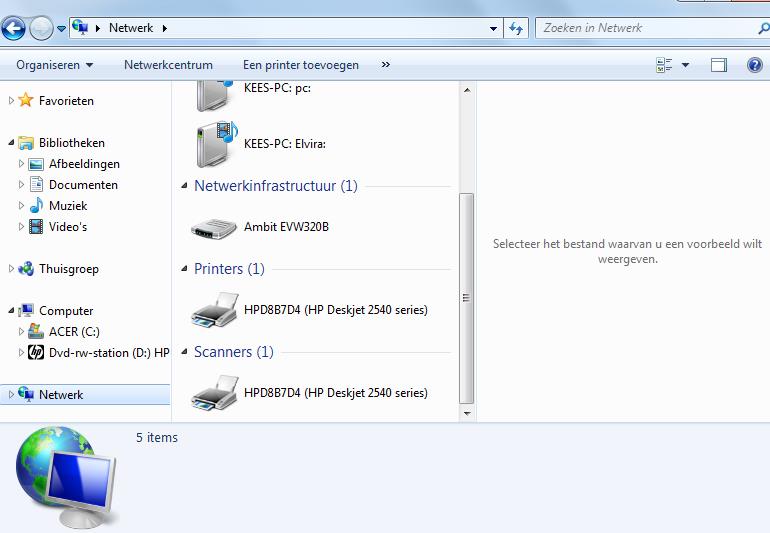Screen dimensions: 770x533
Task: Click the large network globe icon in details pane
Action: tap(66, 477)
